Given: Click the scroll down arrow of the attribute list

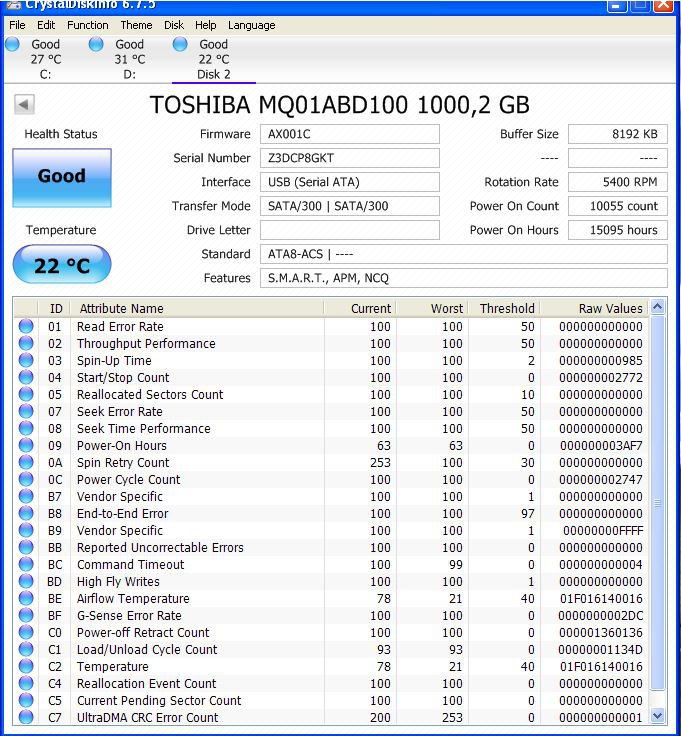Looking at the screenshot, I should (x=658, y=716).
